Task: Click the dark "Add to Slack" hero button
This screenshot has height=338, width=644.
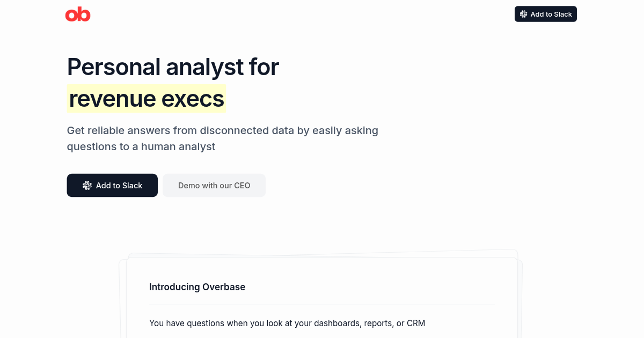Action: point(112,185)
